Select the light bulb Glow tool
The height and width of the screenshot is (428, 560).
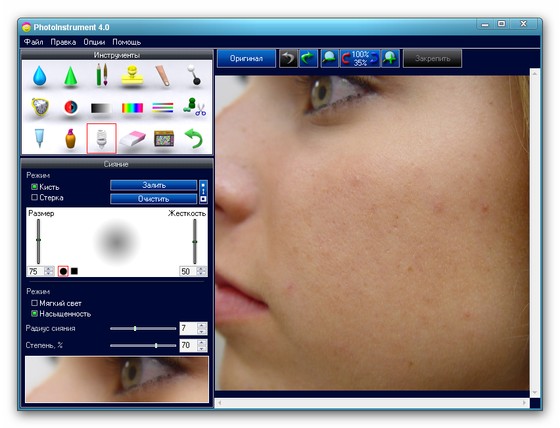[x=101, y=139]
